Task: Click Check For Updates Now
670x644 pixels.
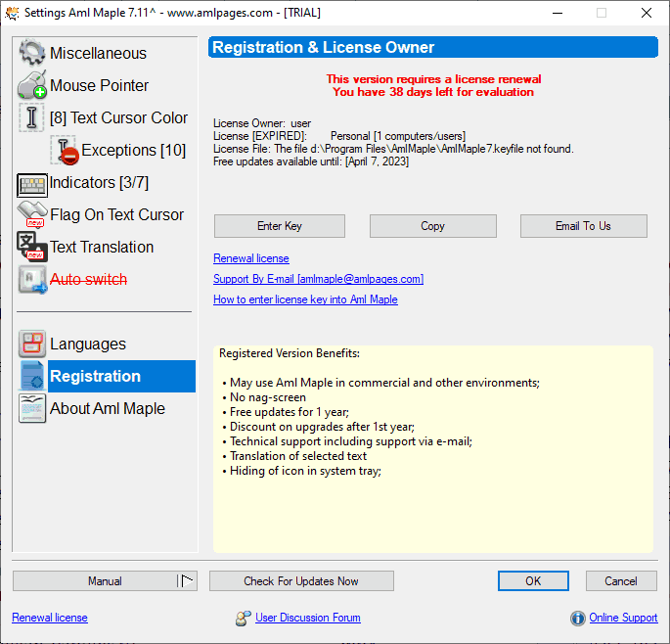Action: [x=301, y=580]
